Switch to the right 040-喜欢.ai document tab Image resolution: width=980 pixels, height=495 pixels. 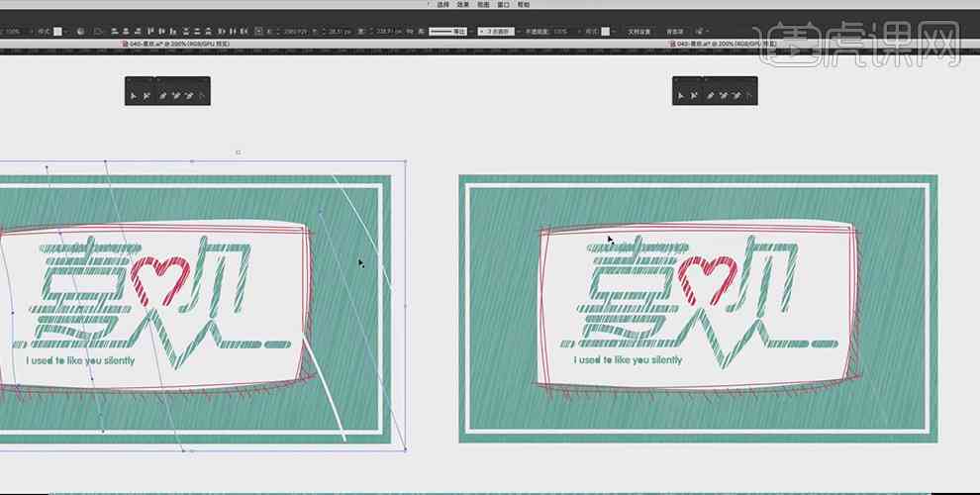tap(724, 45)
